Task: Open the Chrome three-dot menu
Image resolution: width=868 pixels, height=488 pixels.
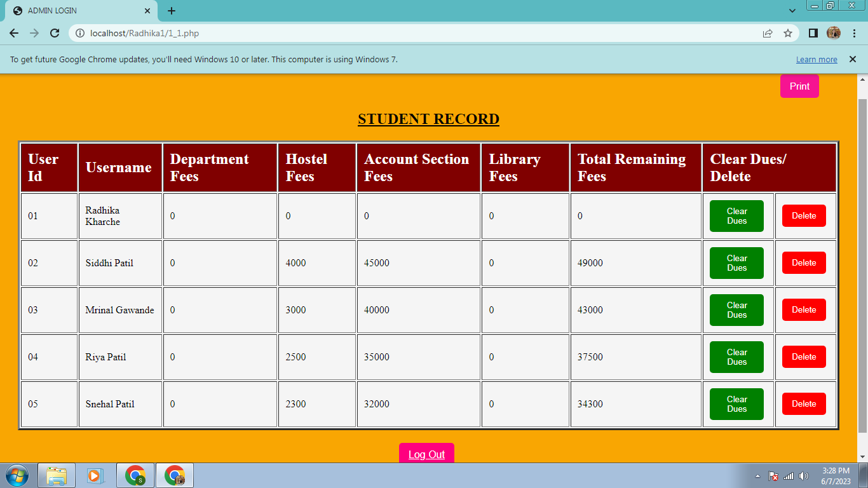Action: (855, 34)
